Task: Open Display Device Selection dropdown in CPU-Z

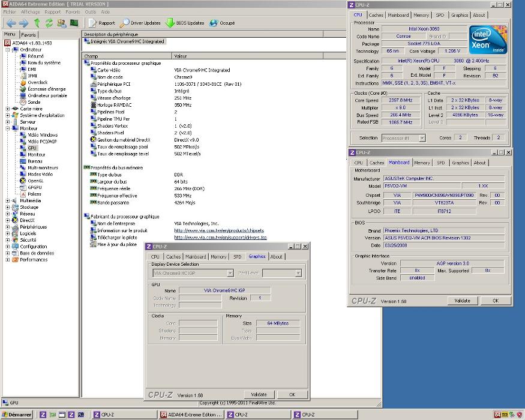Action: 230,274
